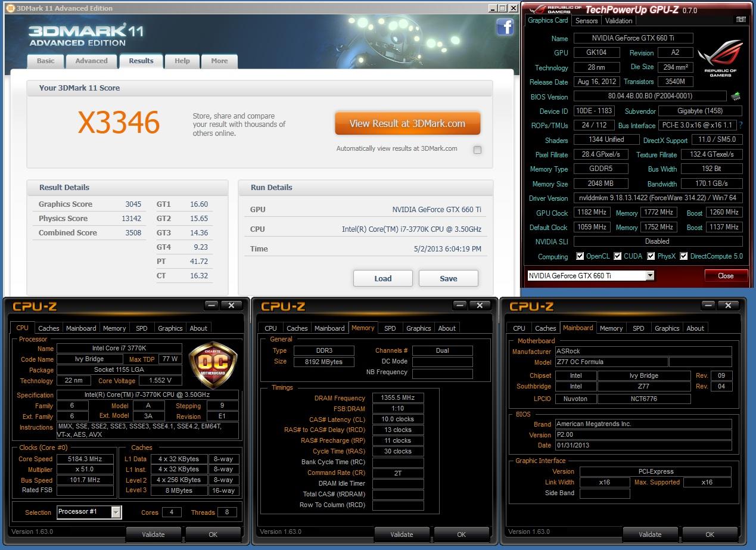756x550 pixels.
Task: Select the Graphics Card tab in GPU-Z
Action: (x=548, y=20)
